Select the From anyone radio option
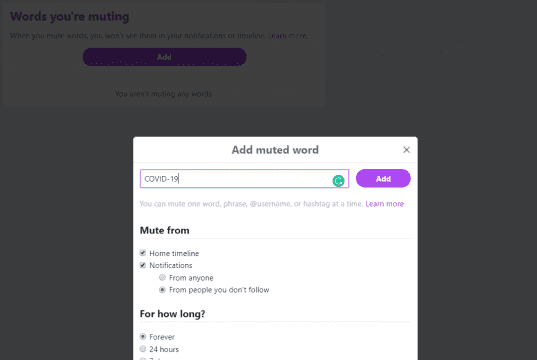The width and height of the screenshot is (537, 360). (162, 277)
